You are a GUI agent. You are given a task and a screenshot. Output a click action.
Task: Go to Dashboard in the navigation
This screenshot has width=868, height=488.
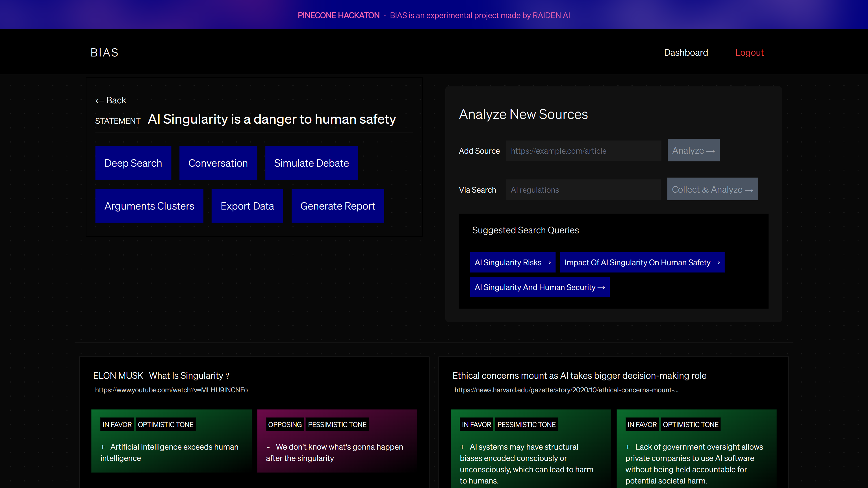tap(686, 53)
